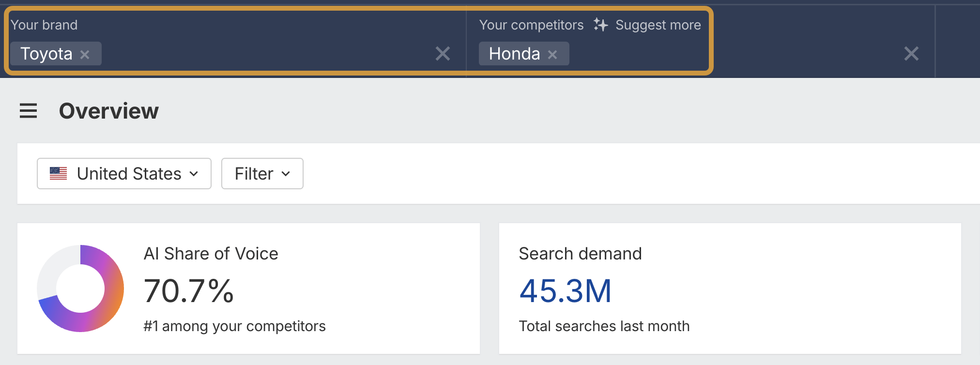Click the AI Share of Voice title
The image size is (980, 365).
[x=211, y=254]
